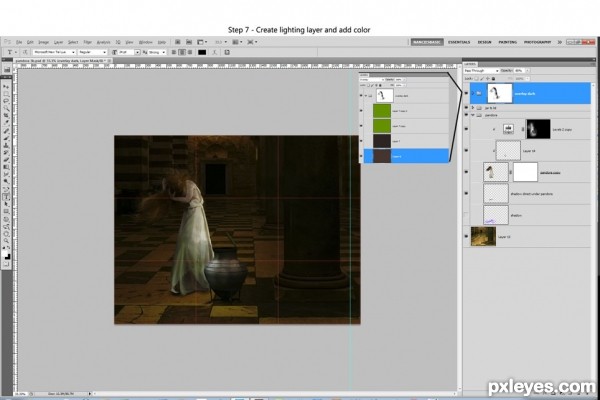Screen dimensions: 600x400
Task: Switch to the Design workspace
Action: (484, 42)
